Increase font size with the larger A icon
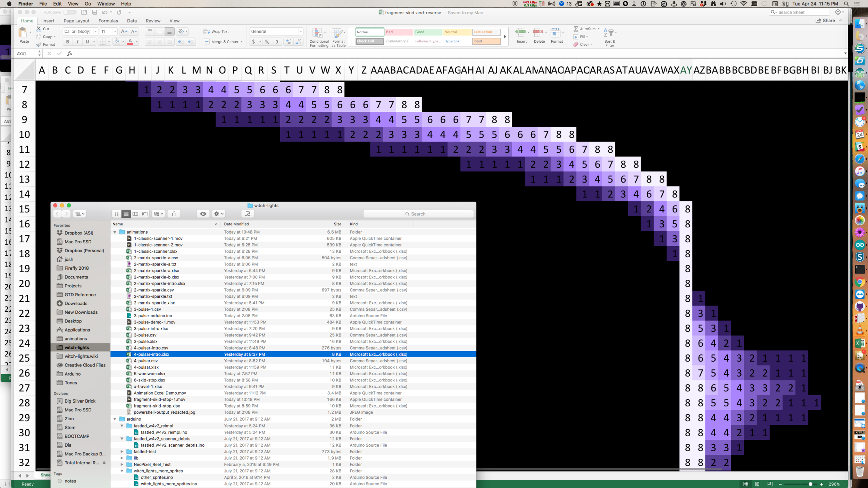Image resolution: width=868 pixels, height=488 pixels. click(124, 32)
